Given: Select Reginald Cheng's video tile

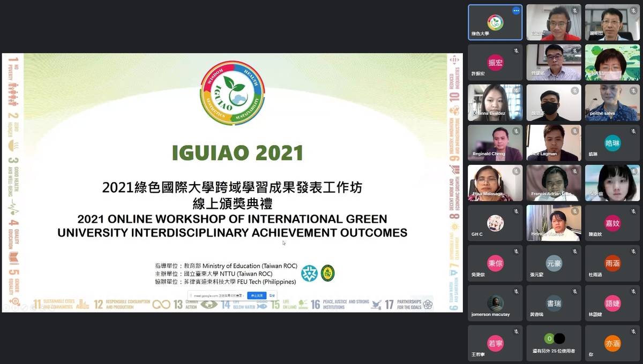Looking at the screenshot, I should 495,143.
